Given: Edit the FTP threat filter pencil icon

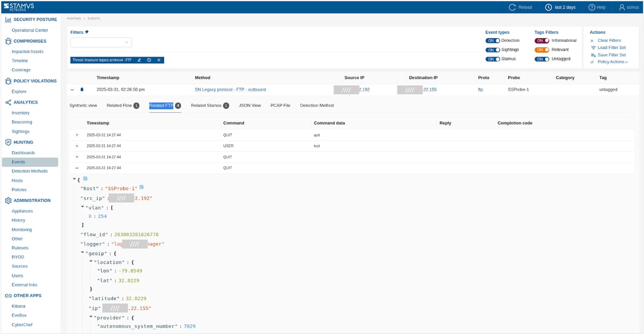Looking at the screenshot, I should (x=139, y=60).
